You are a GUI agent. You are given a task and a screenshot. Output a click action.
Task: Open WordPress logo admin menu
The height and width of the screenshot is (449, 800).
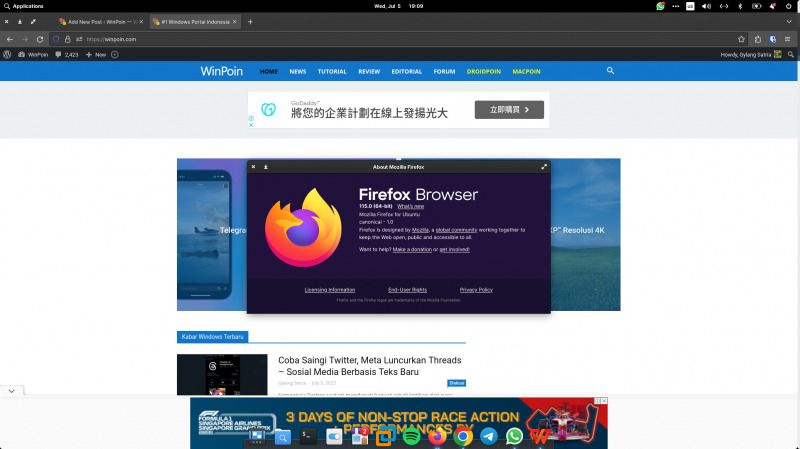coord(7,55)
